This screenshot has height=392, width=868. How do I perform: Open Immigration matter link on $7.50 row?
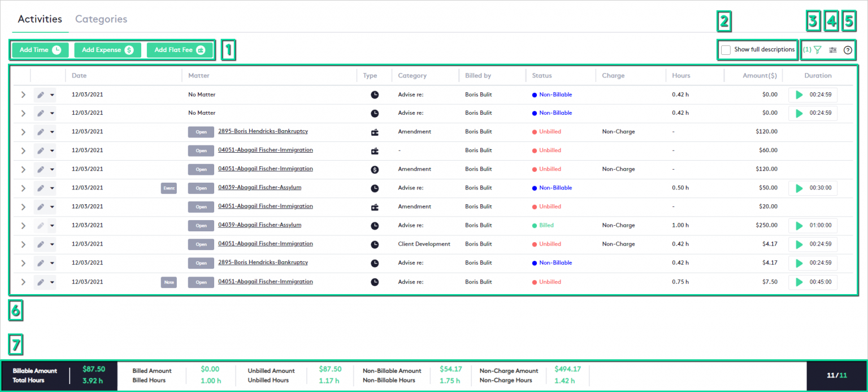266,281
